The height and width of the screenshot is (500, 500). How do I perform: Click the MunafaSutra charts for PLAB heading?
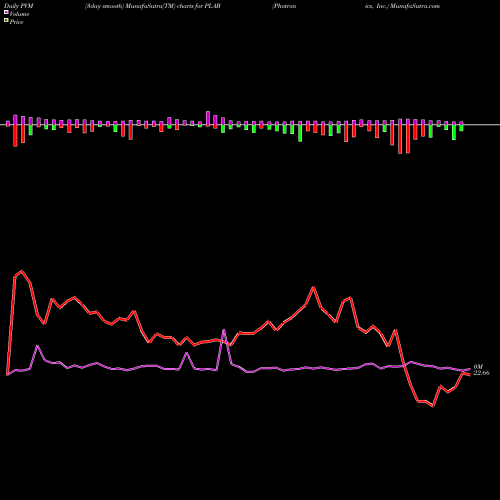click(x=153, y=6)
